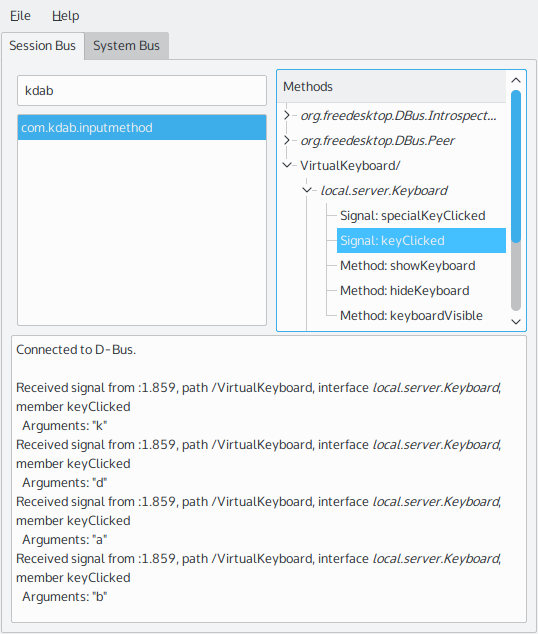538x634 pixels.
Task: Select Method: showKeyboard entry
Action: 407,266
